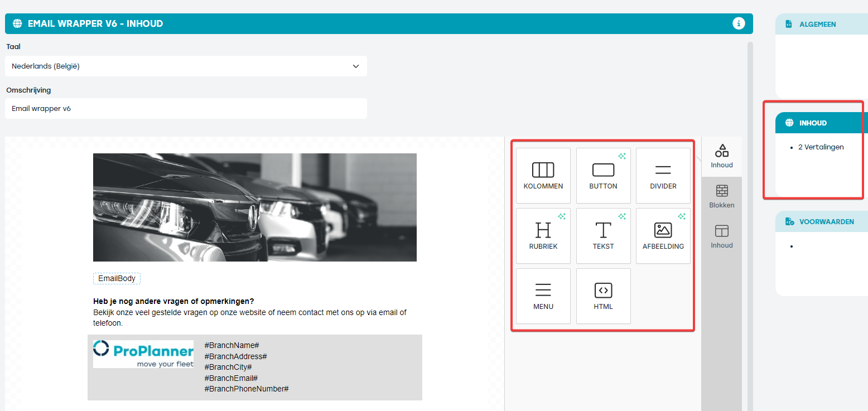Select the HTML block icon
Screen dimensions: 868x411
coord(603,296)
